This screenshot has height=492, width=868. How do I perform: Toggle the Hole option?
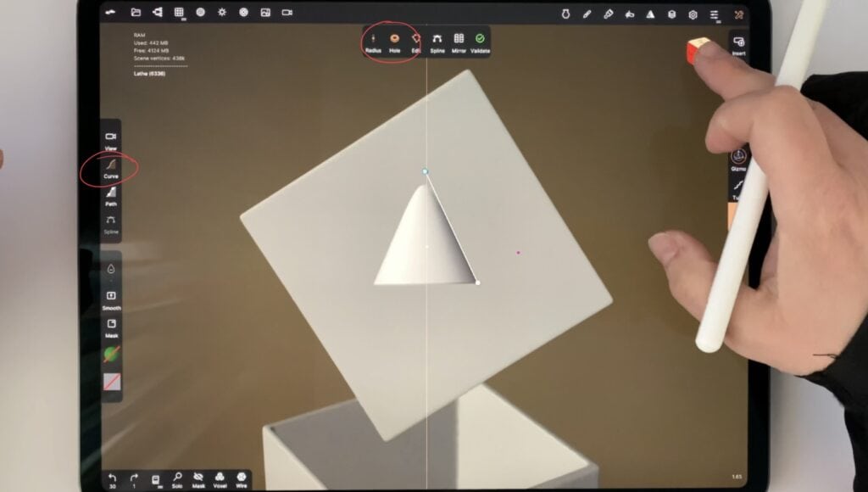coord(394,41)
